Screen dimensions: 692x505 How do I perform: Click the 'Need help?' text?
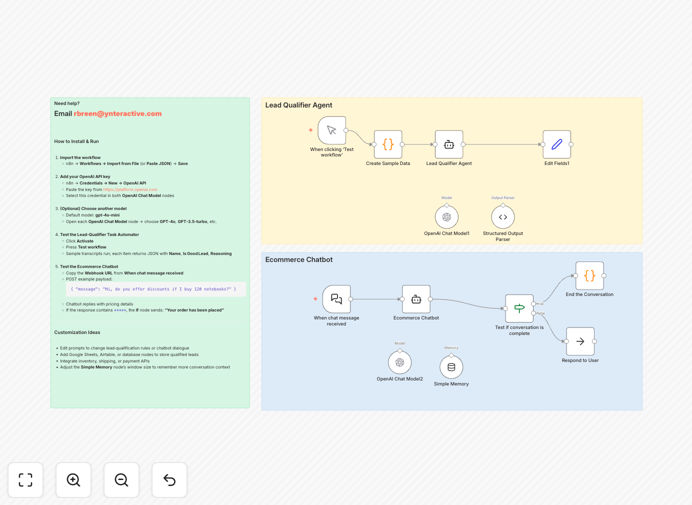coord(67,103)
